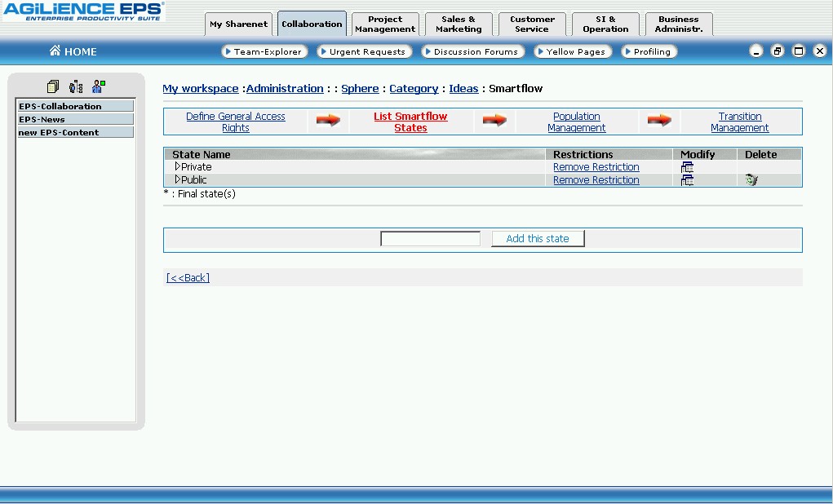
Task: Click the documents icon in the sidebar
Action: [x=53, y=86]
